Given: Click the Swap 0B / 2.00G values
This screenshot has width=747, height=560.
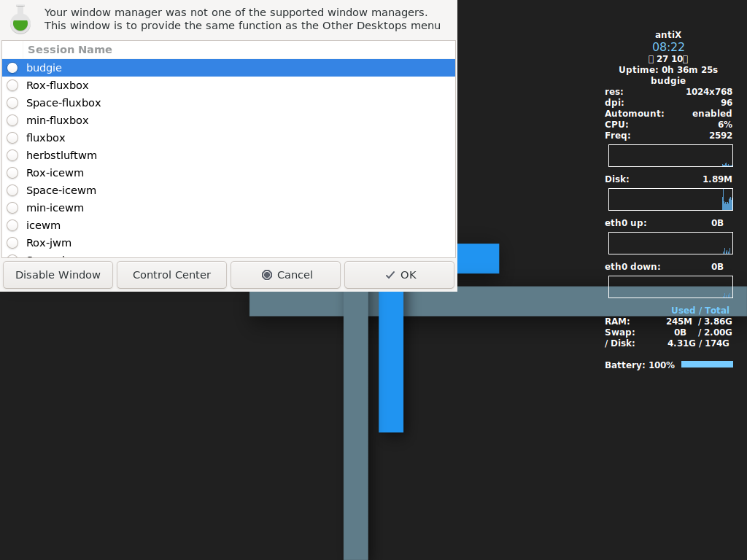Looking at the screenshot, I should pyautogui.click(x=703, y=332).
